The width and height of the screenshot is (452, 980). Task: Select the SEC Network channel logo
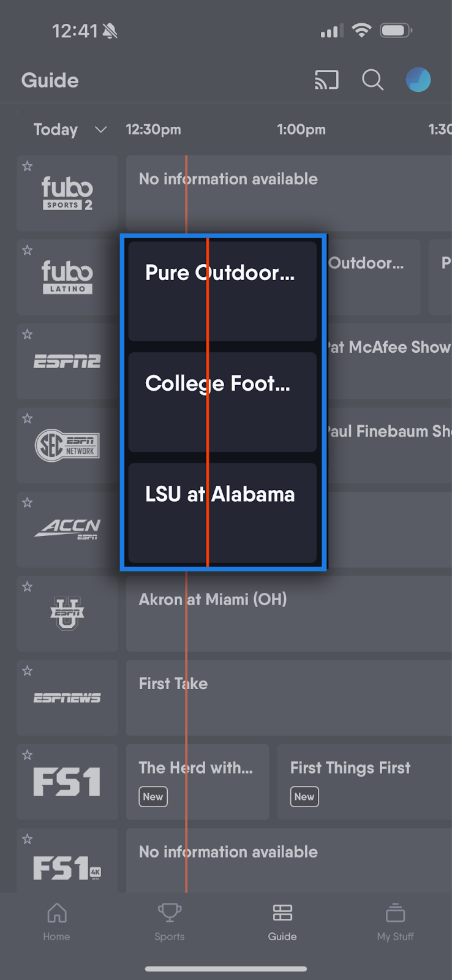point(67,446)
